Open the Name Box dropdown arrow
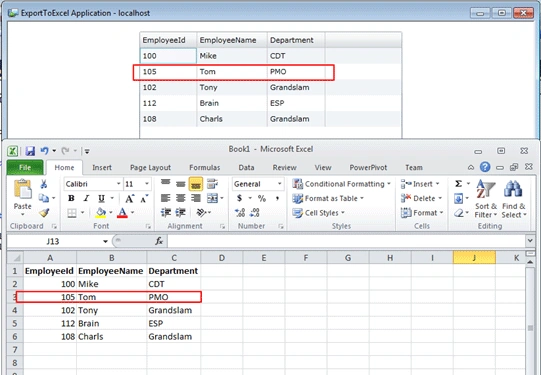The width and height of the screenshot is (541, 375). 105,241
